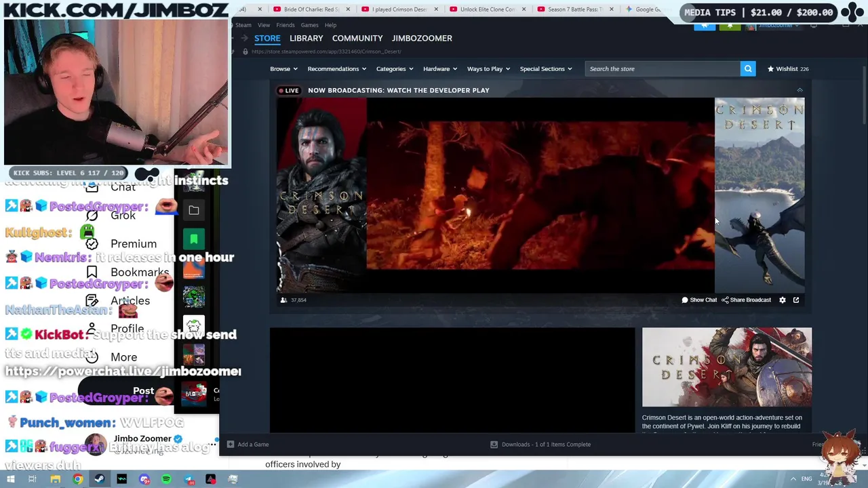The image size is (868, 488).
Task: Click the Crimson Desert capsule image
Action: 727,367
